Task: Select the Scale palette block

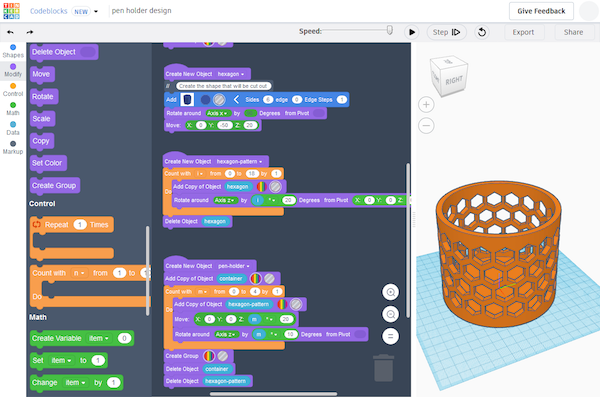Action: tap(43, 119)
